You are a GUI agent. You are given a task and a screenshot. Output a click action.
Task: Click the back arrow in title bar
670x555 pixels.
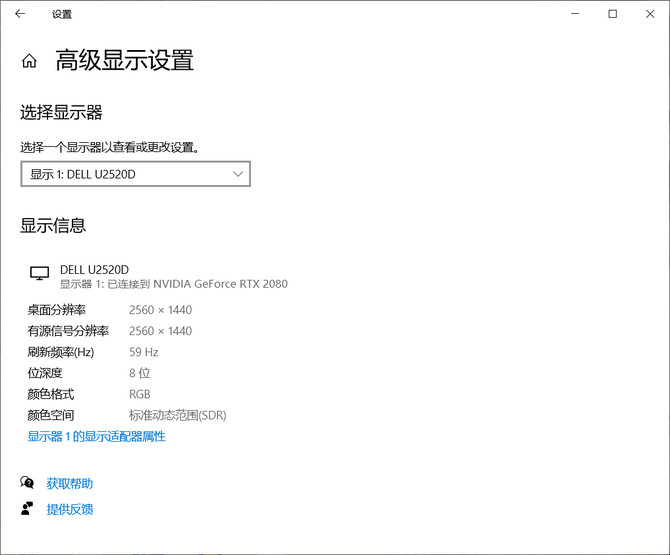20,14
